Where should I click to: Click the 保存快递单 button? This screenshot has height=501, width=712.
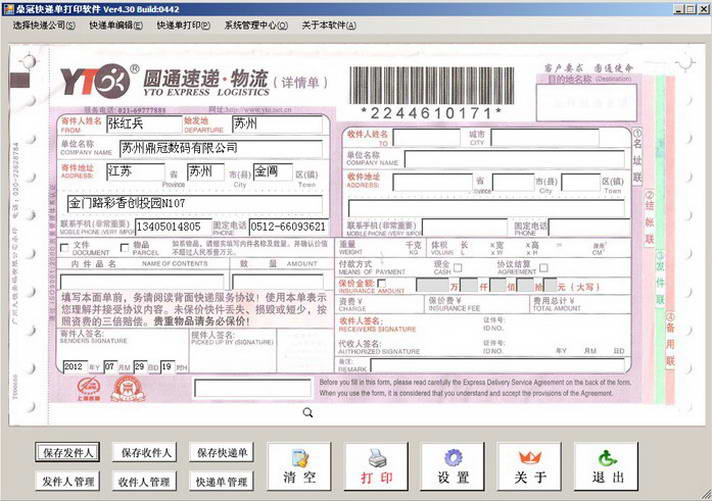[222, 452]
